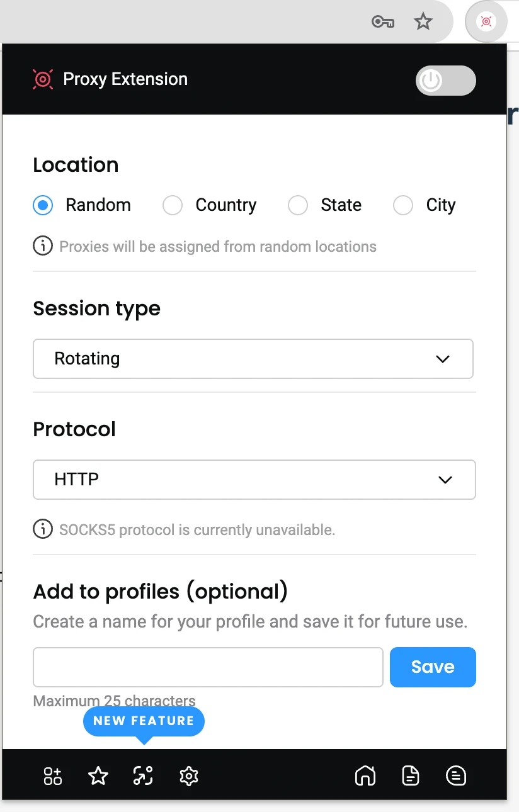Enable the proxy power toggle switch

[445, 81]
